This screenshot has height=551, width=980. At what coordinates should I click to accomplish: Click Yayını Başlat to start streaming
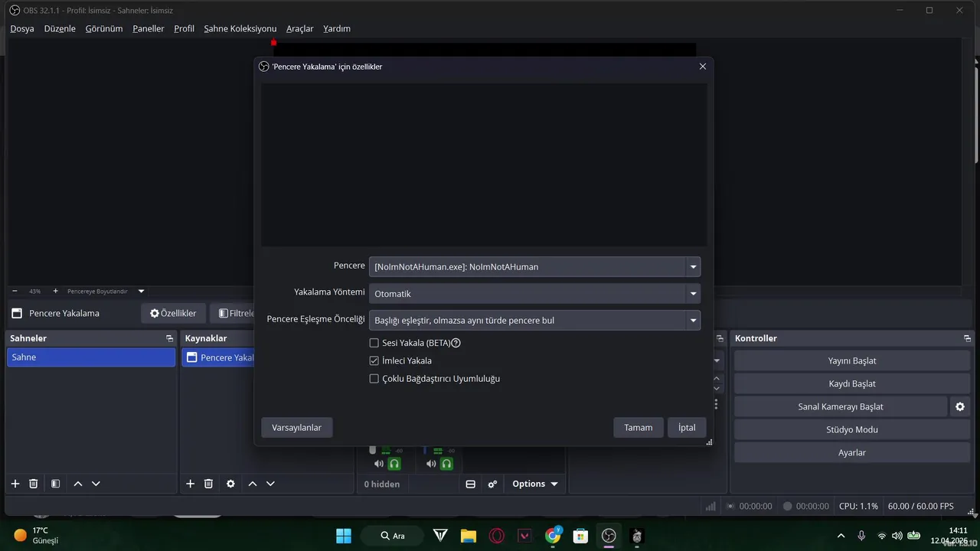click(852, 360)
